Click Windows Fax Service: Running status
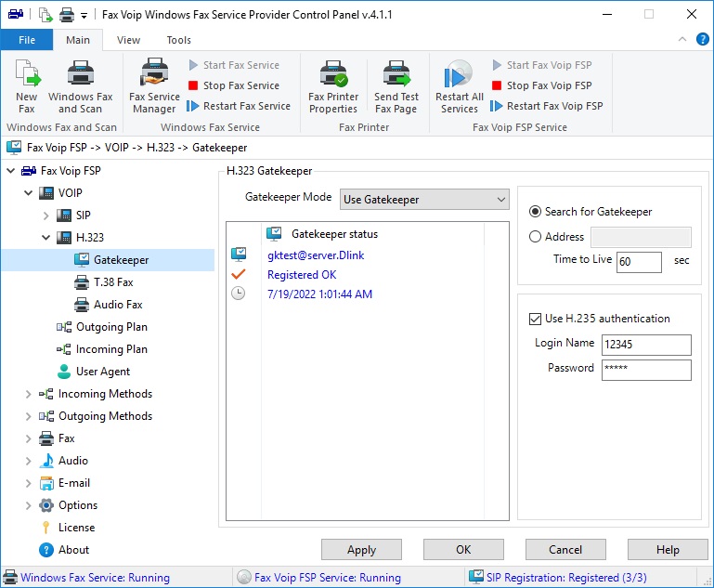Viewport: 714px width, 588px height. click(x=96, y=578)
